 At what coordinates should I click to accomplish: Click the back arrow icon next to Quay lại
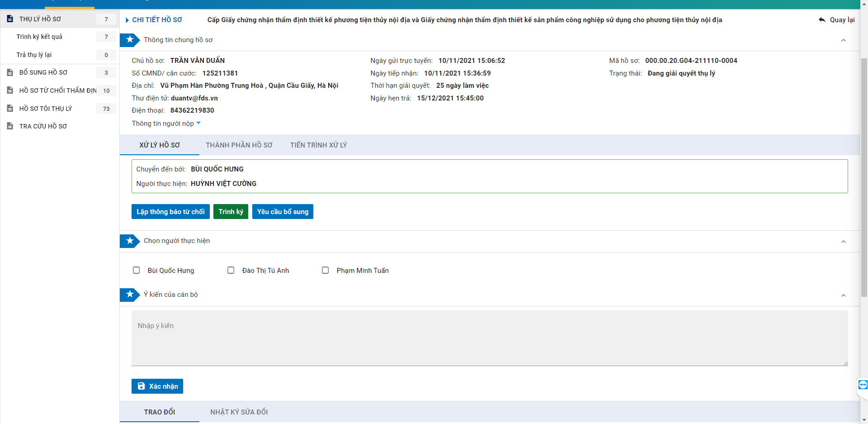(x=822, y=20)
